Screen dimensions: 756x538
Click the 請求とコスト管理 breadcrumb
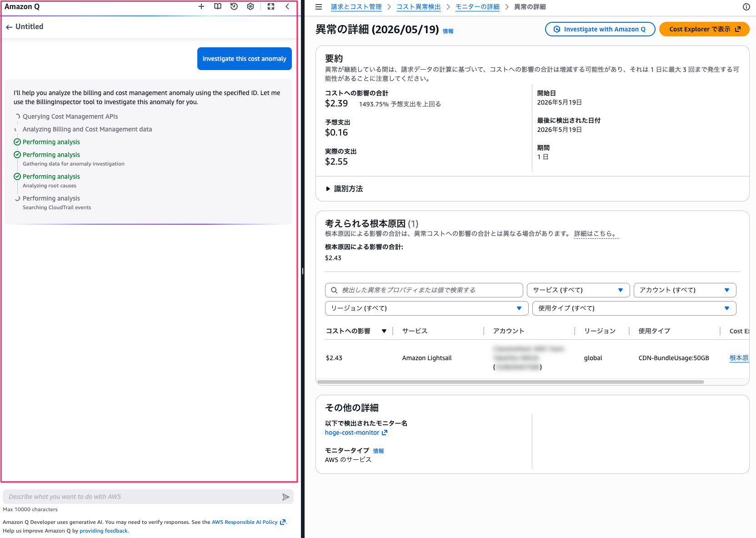356,7
